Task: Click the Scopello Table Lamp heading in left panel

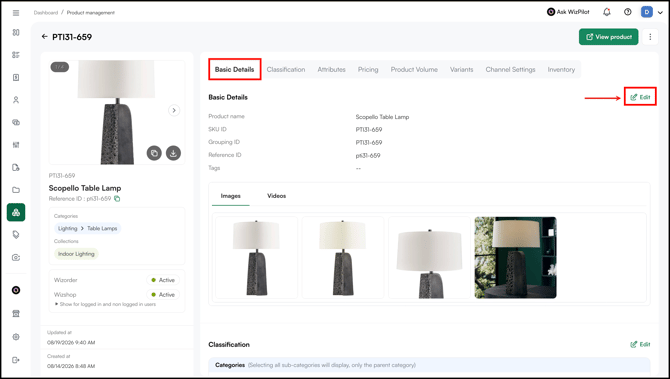Action: (85, 188)
